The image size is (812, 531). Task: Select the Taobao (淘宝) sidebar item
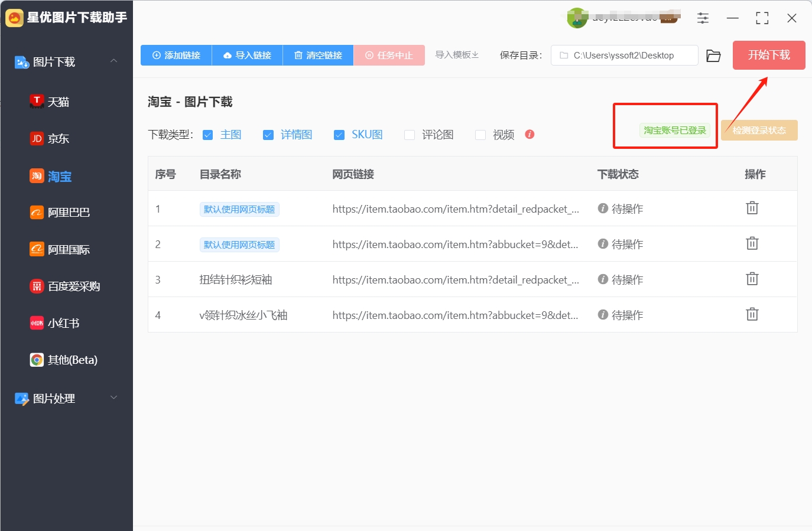tap(51, 176)
